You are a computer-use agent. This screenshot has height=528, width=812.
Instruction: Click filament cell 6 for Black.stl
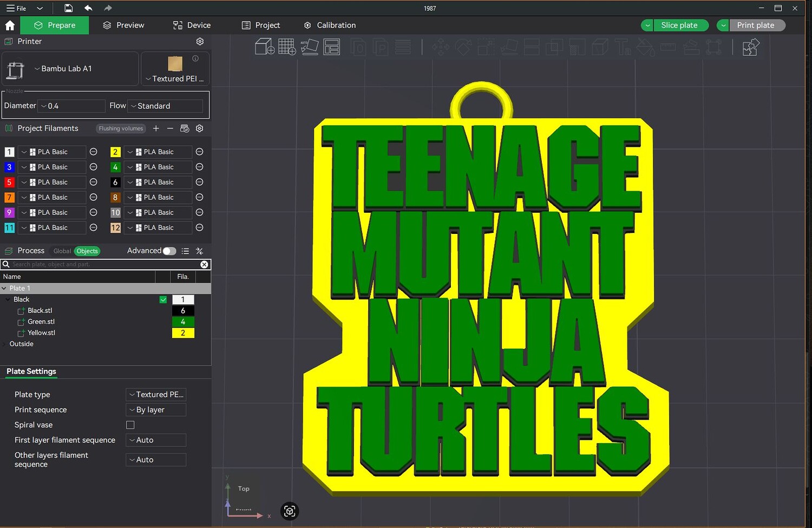[183, 311]
